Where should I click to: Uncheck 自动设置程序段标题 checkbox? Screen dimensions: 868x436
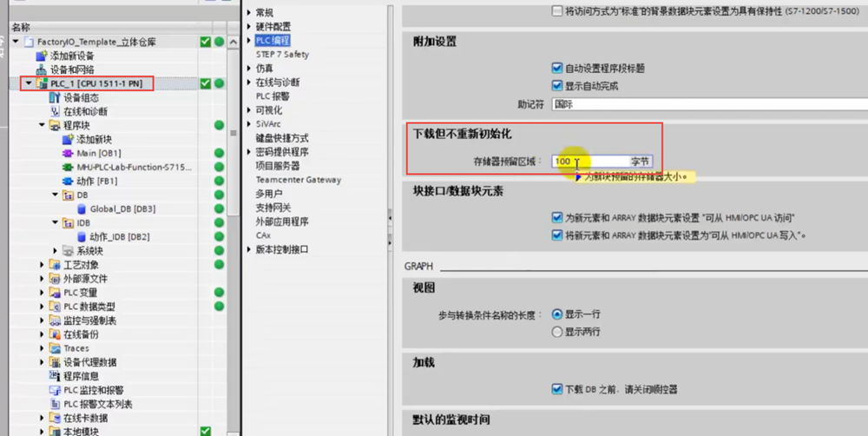[x=557, y=68]
